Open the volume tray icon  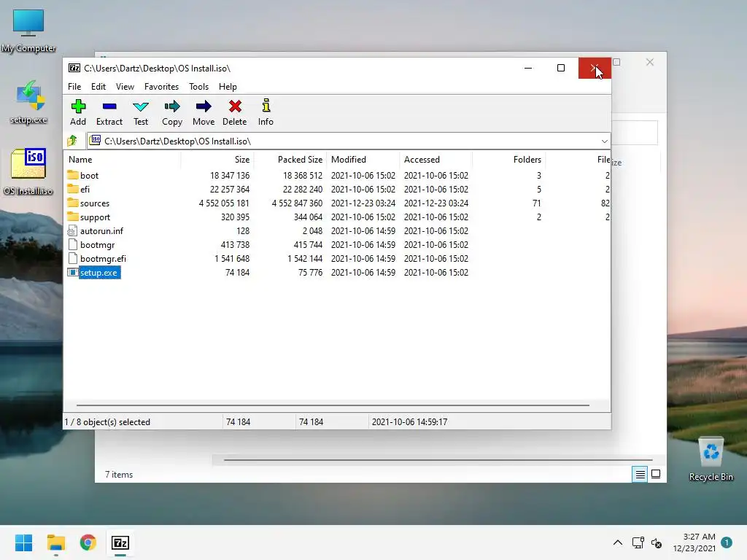click(x=657, y=542)
